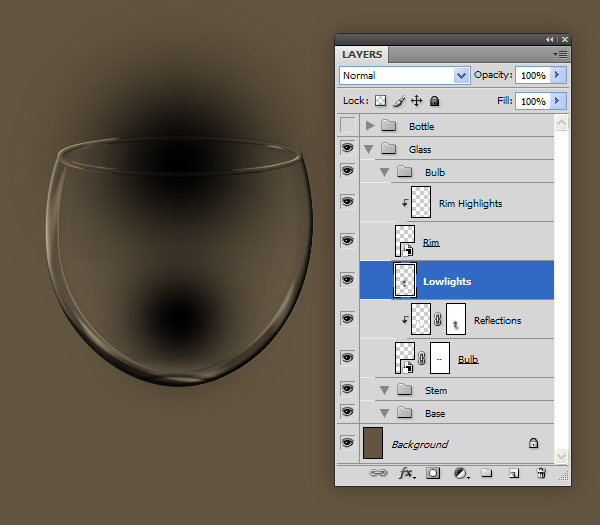Select the Bulb smart object layer name
The height and width of the screenshot is (525, 600).
[468, 359]
